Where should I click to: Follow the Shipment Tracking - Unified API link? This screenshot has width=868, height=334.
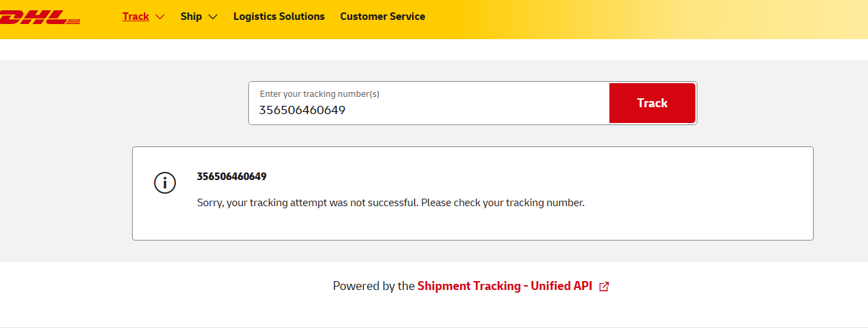(504, 286)
